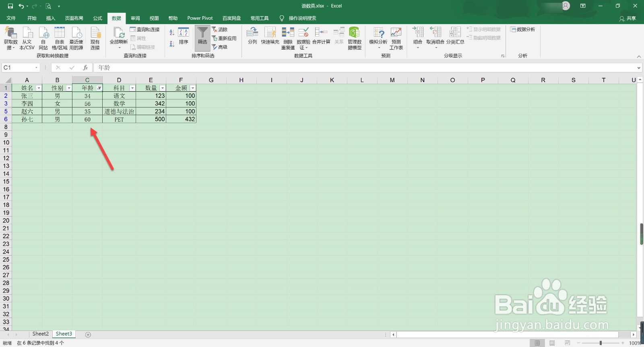This screenshot has width=644, height=347.
Task: Open 预测工作表 (Forecast Sheet)
Action: pyautogui.click(x=396, y=38)
